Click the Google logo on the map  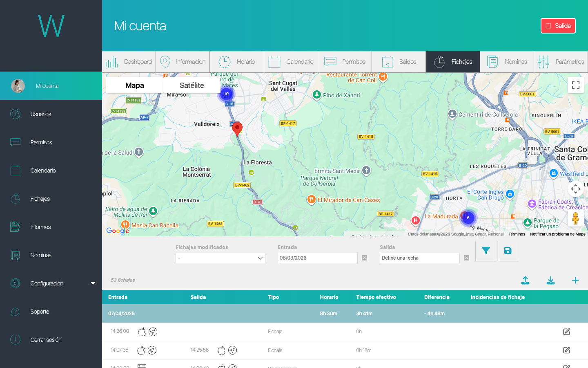click(x=118, y=231)
